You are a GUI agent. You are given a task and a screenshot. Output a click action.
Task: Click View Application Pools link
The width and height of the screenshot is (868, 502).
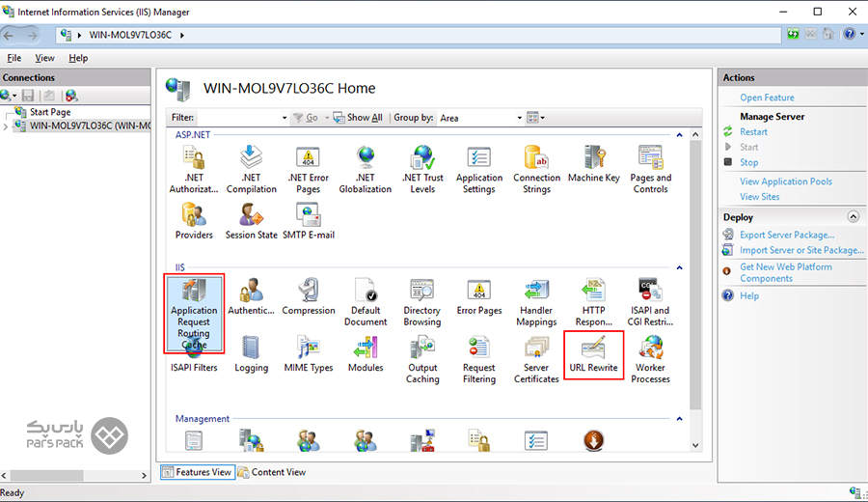pyautogui.click(x=785, y=181)
